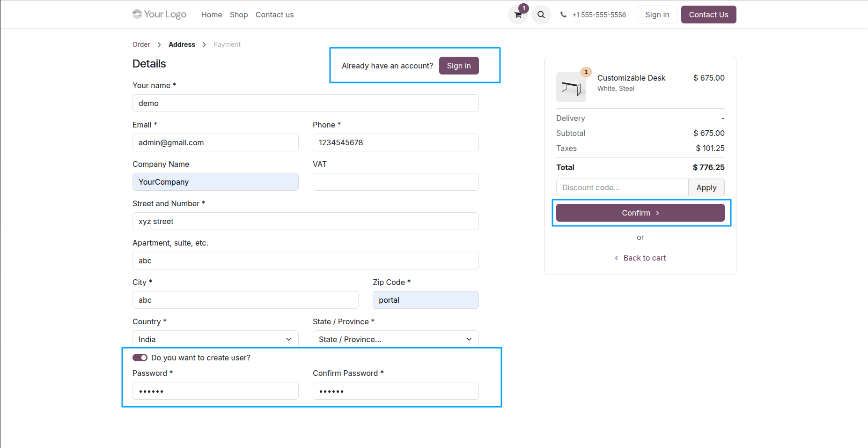Image resolution: width=868 pixels, height=448 pixels.
Task: Click the Password field
Action: 215,391
